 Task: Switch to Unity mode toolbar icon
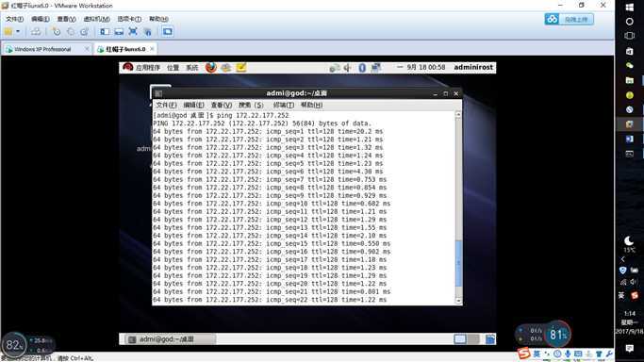click(147, 32)
